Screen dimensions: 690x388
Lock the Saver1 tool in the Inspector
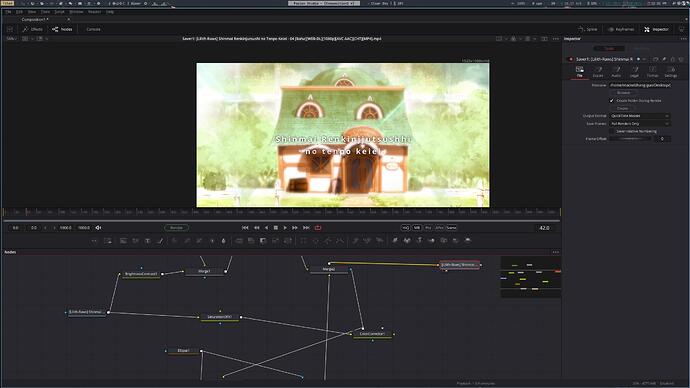tap(672, 59)
